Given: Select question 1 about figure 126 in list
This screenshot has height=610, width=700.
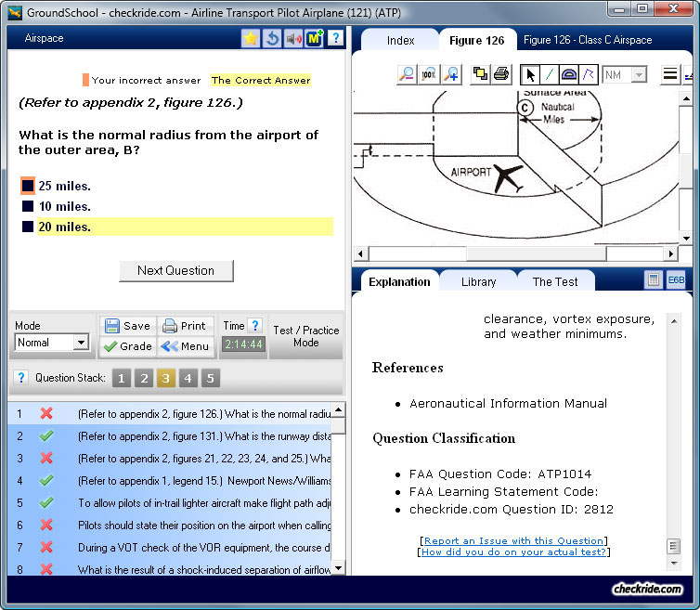Looking at the screenshot, I should 170,413.
